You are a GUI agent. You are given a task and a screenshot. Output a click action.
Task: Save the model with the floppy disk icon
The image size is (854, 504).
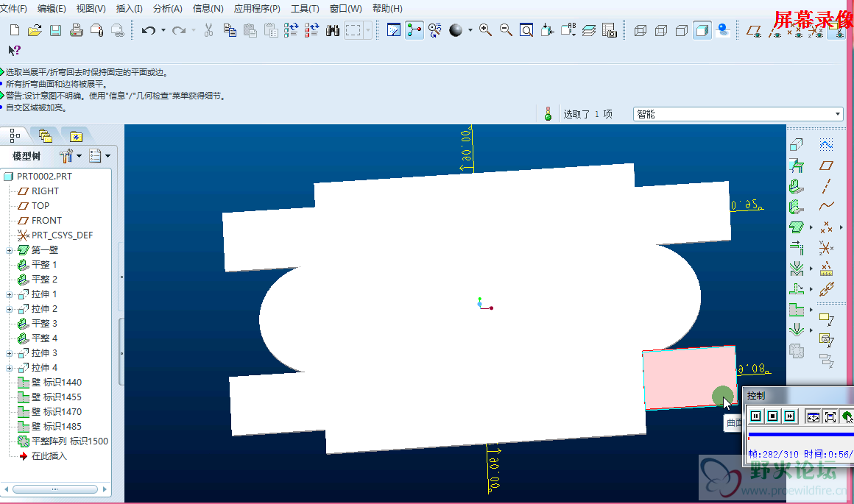tap(55, 30)
